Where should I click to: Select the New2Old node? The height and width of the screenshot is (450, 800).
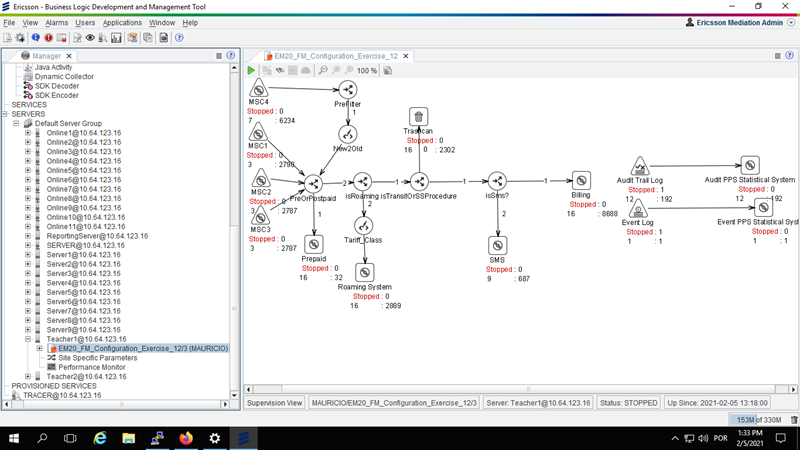pyautogui.click(x=348, y=135)
